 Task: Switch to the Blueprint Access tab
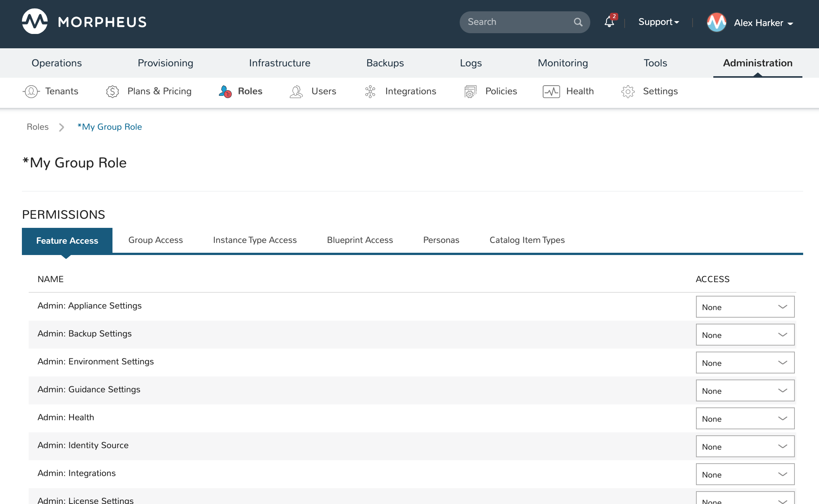(360, 240)
